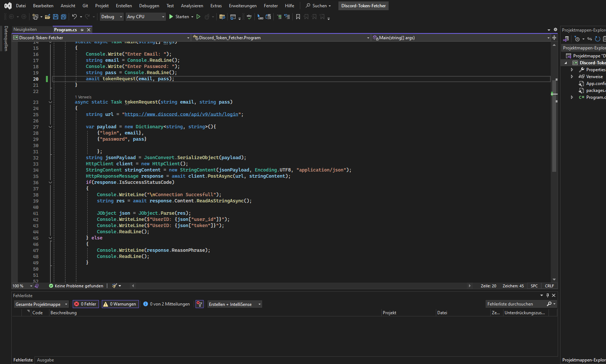Click the Keine Probleme gefunden indicator
The width and height of the screenshot is (606, 364).
[76, 286]
